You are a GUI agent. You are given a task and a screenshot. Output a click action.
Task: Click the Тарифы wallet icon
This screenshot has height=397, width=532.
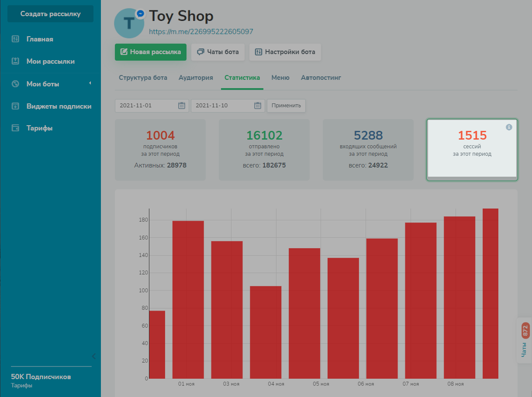[15, 128]
